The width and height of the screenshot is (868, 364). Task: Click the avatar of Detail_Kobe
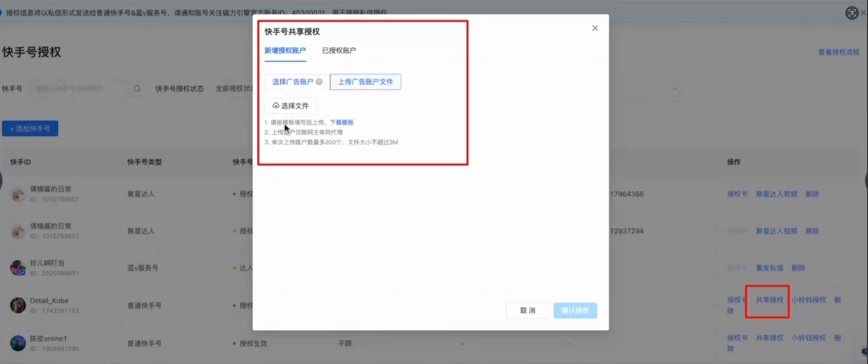[18, 305]
